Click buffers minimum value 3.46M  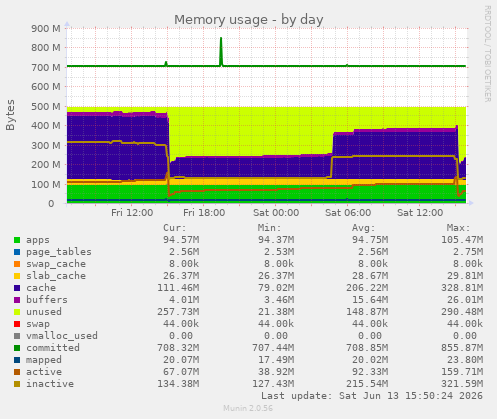(x=279, y=300)
